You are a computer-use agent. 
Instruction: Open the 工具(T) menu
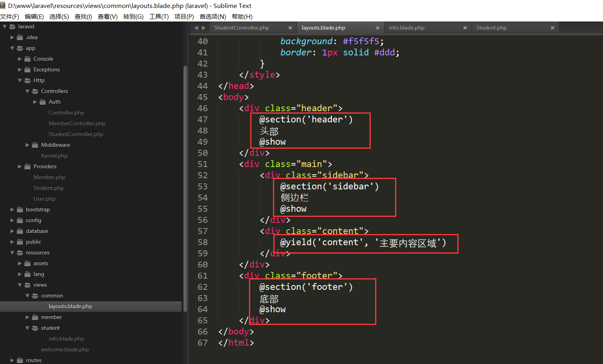point(159,16)
